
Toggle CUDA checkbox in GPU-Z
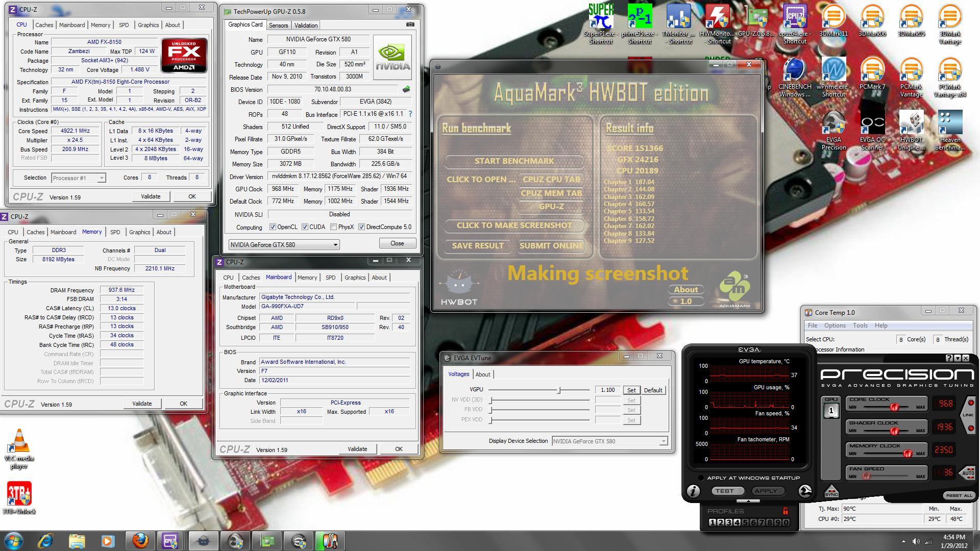point(305,227)
